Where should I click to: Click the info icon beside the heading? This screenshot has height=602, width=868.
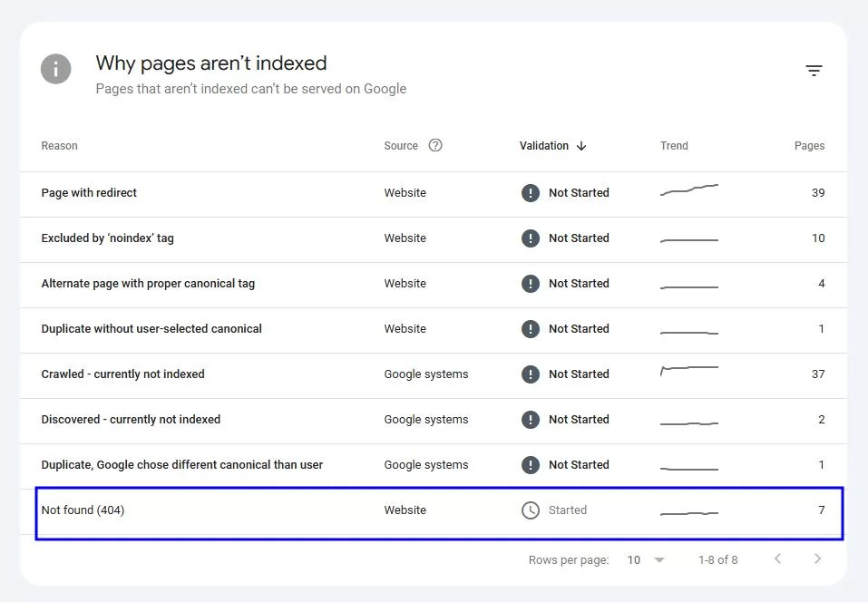click(x=56, y=69)
